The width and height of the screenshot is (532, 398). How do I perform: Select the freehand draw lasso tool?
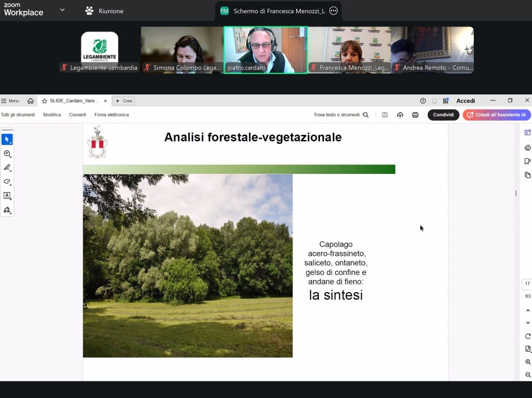coord(7,182)
